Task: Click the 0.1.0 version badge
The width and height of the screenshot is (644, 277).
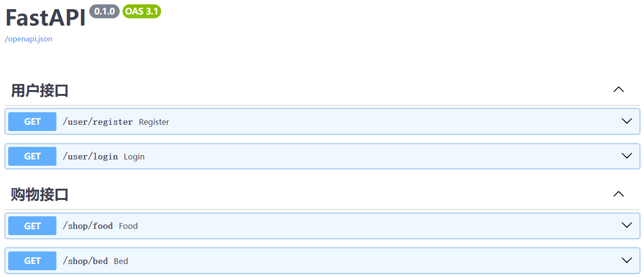Action: (104, 11)
